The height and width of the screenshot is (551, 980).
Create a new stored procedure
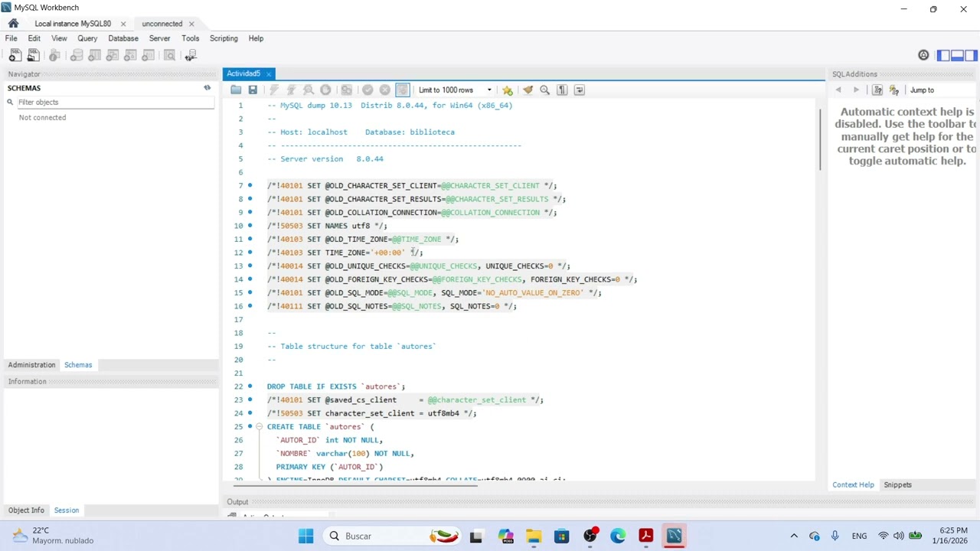coord(130,55)
